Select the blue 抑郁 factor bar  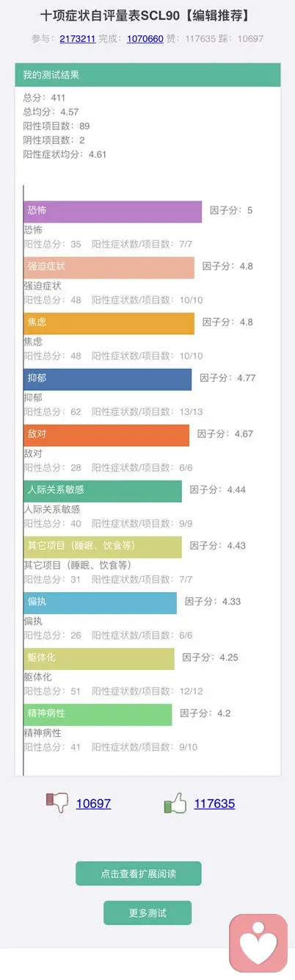point(107,379)
